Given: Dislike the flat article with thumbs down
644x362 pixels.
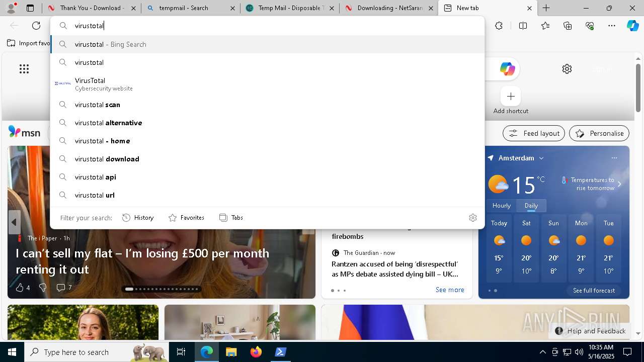Looking at the screenshot, I should [43, 288].
